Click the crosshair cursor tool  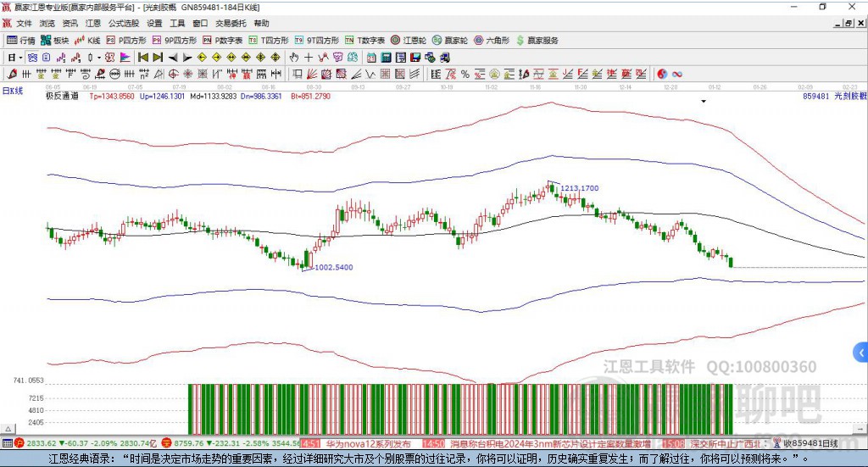tap(309, 57)
